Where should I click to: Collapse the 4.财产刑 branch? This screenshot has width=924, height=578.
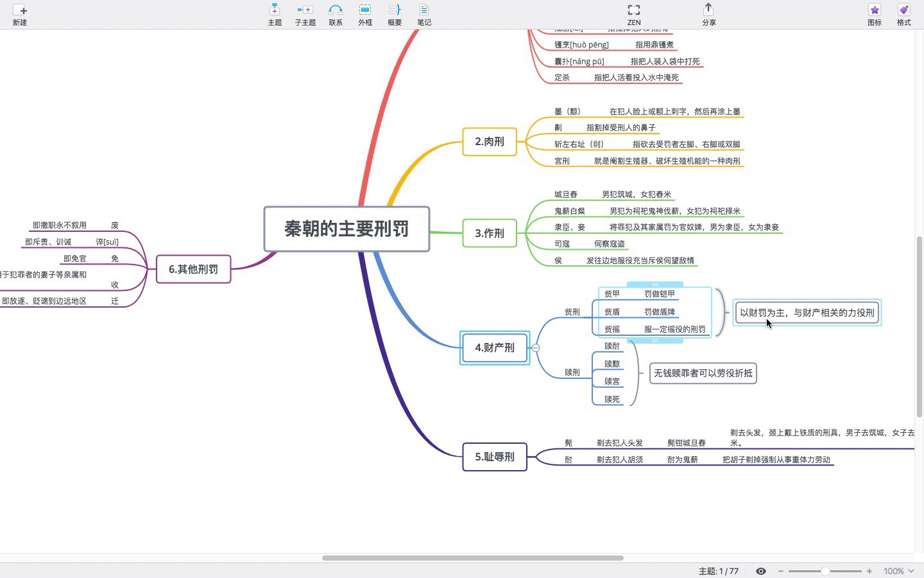[536, 347]
